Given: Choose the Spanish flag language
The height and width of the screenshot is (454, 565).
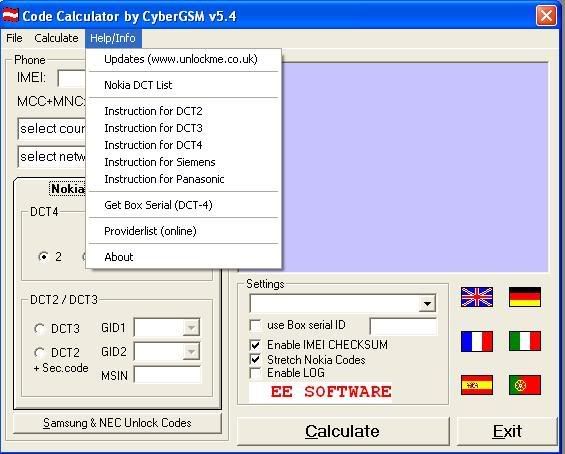Looking at the screenshot, I should point(477,385).
